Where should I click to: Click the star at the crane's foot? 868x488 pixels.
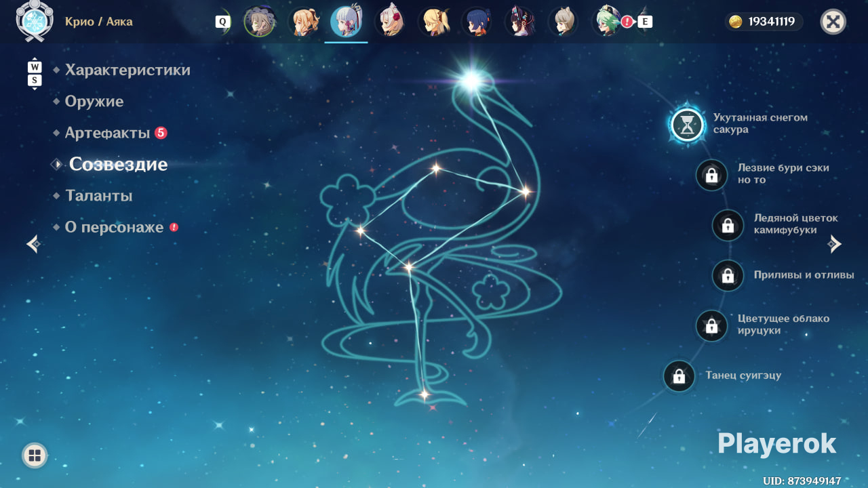425,394
